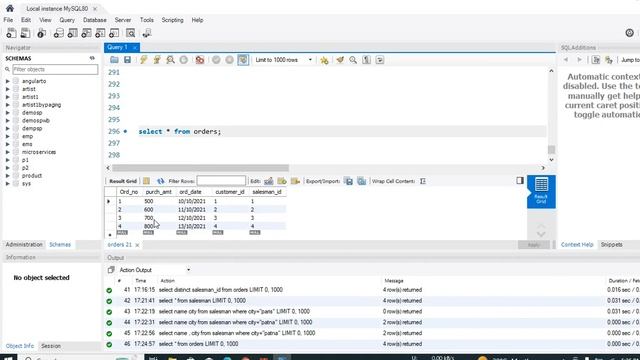Create a new function toolbar icon
The height and width of the screenshot is (360, 640).
[x=114, y=33]
